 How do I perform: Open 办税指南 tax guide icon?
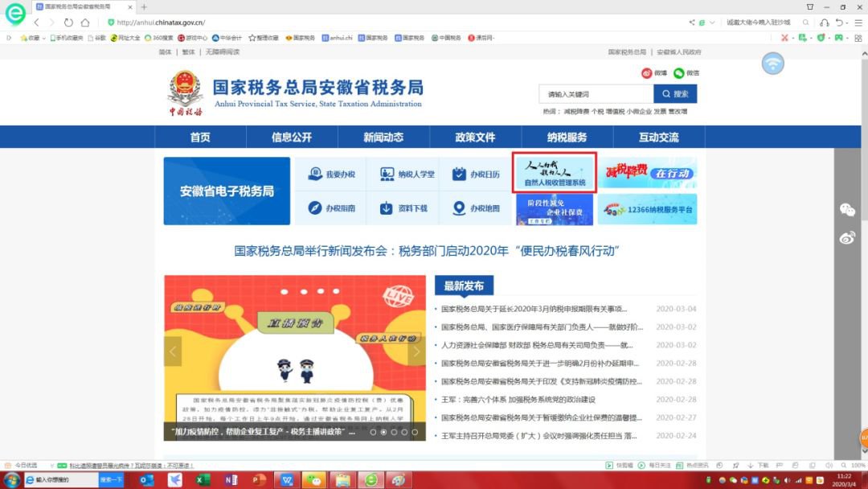click(x=331, y=208)
